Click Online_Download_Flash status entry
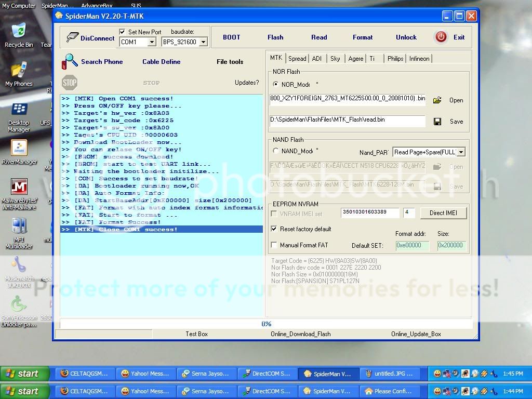 click(x=300, y=334)
